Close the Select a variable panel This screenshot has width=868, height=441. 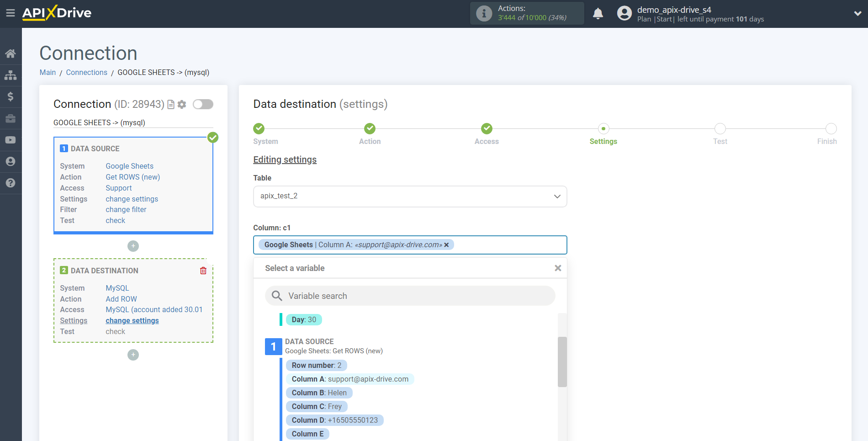(558, 268)
